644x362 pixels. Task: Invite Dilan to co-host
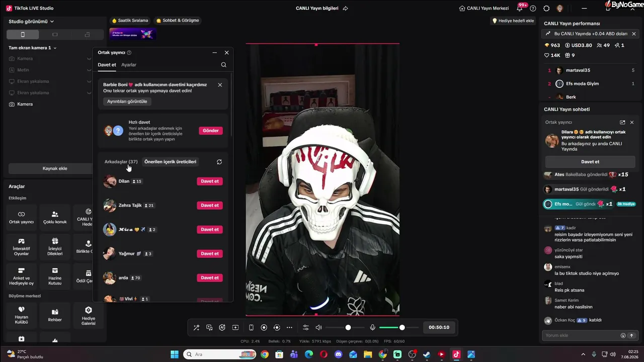pos(210,182)
